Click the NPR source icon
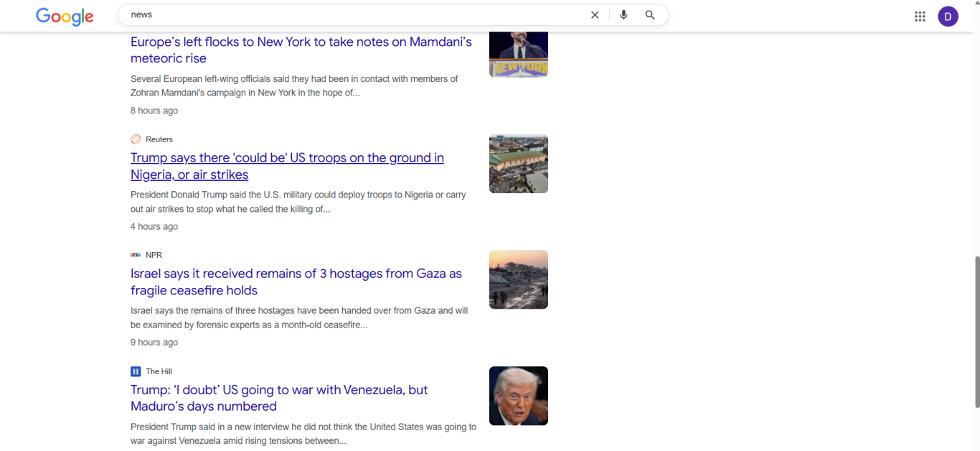The width and height of the screenshot is (980, 451). [x=136, y=255]
